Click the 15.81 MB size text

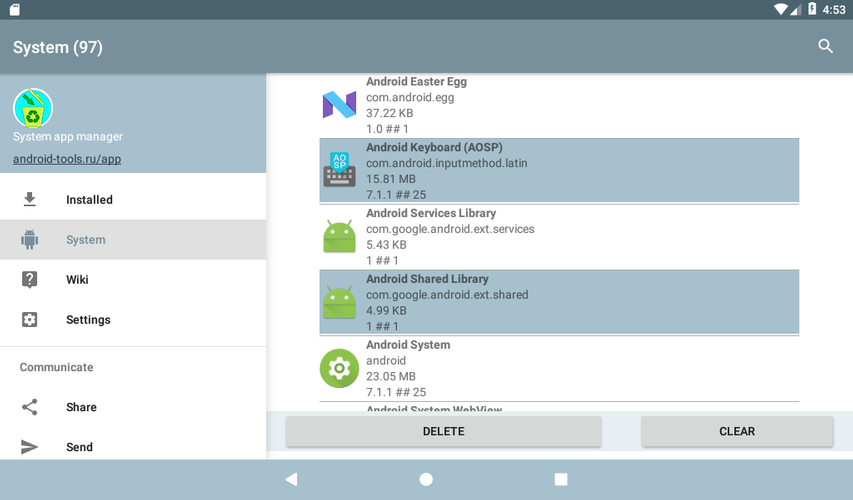pos(391,179)
